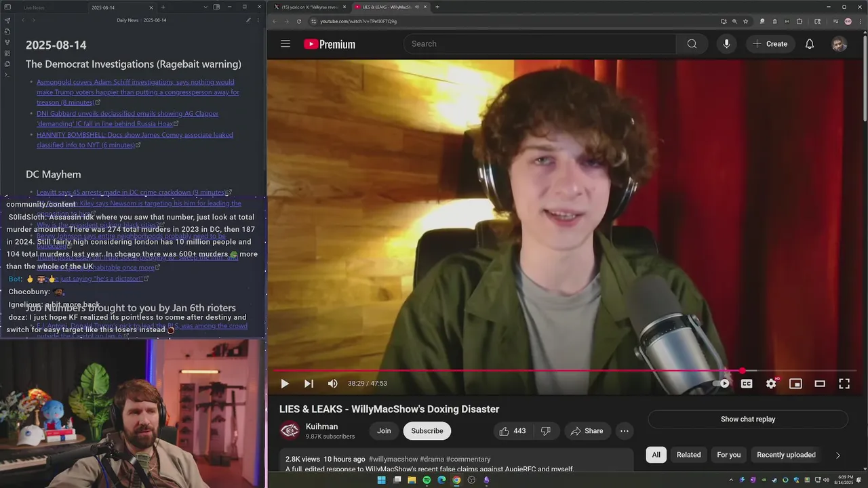Show hidden system tray icons chevron
Image resolution: width=868 pixels, height=488 pixels.
[730, 480]
